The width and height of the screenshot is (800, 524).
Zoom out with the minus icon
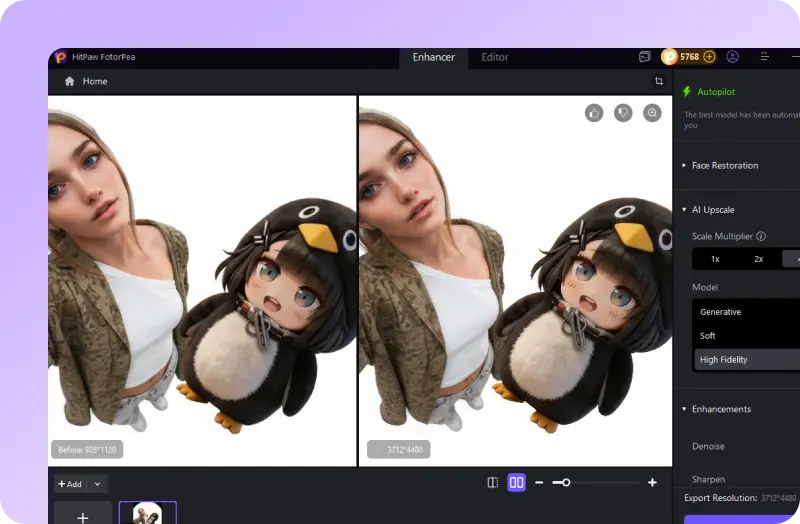[x=539, y=482]
